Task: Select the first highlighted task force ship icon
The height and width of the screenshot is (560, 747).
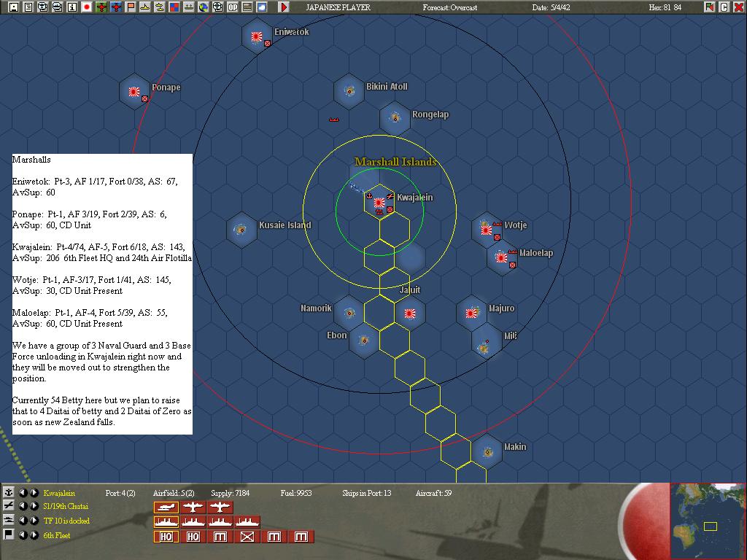Action: tap(166, 522)
